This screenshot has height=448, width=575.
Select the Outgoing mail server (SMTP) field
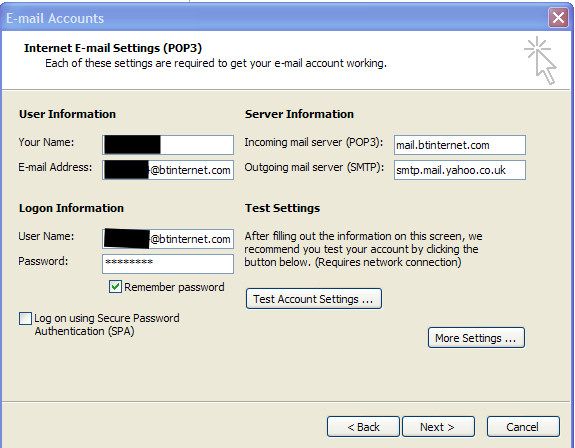tap(459, 170)
